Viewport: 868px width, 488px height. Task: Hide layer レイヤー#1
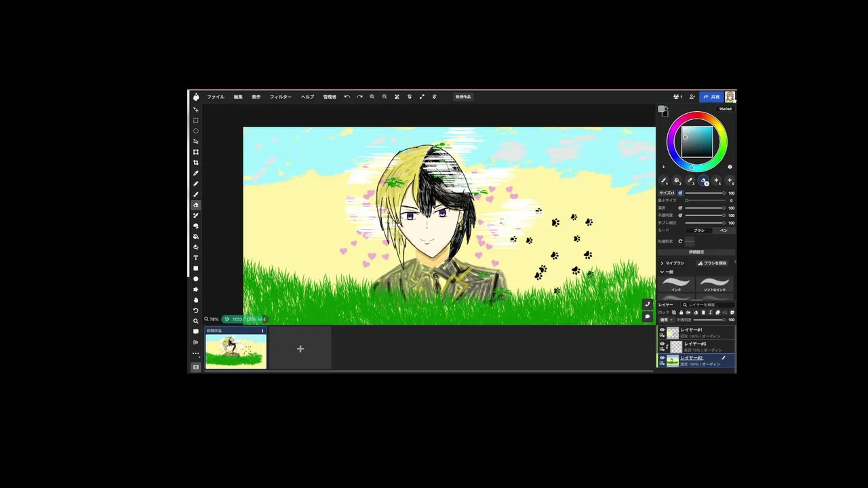[x=663, y=329]
